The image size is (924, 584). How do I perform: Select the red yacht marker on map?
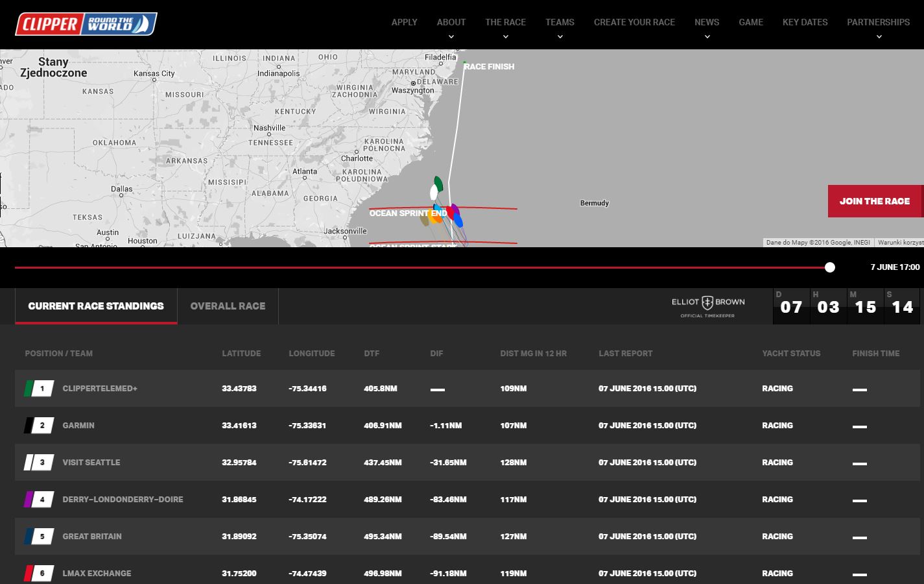pos(450,212)
